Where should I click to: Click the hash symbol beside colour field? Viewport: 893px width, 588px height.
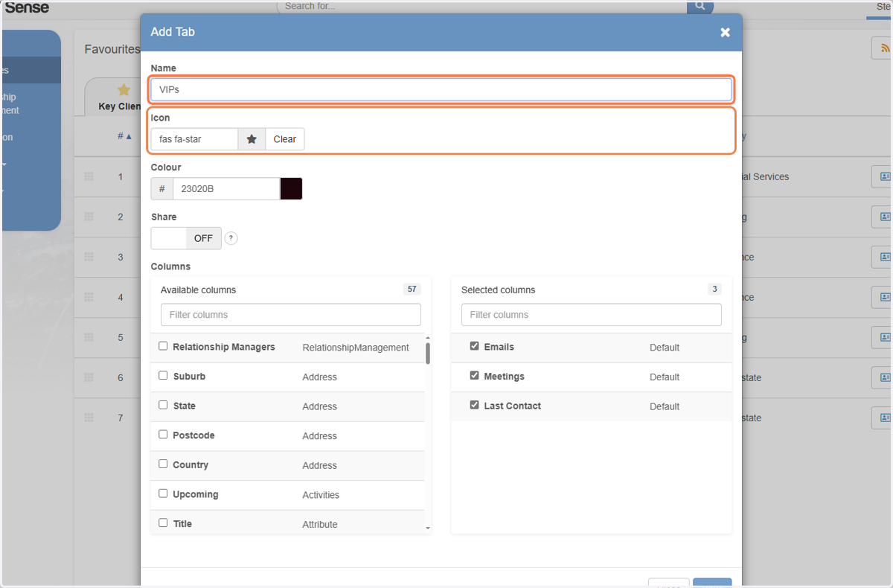(162, 189)
